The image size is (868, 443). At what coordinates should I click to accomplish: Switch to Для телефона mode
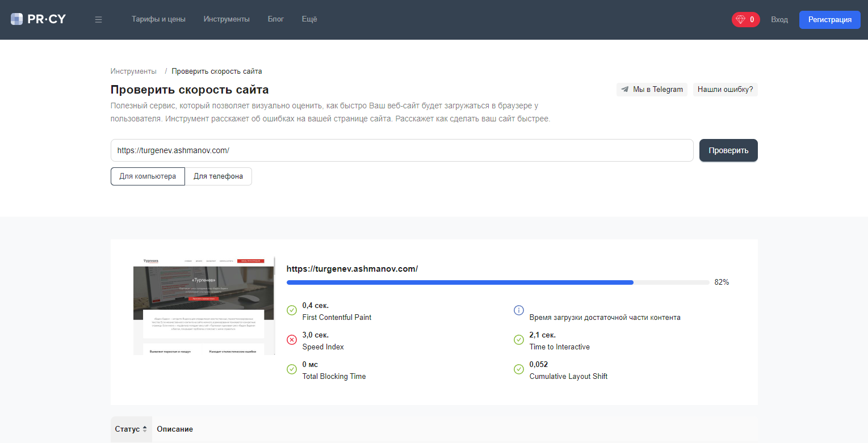[218, 176]
